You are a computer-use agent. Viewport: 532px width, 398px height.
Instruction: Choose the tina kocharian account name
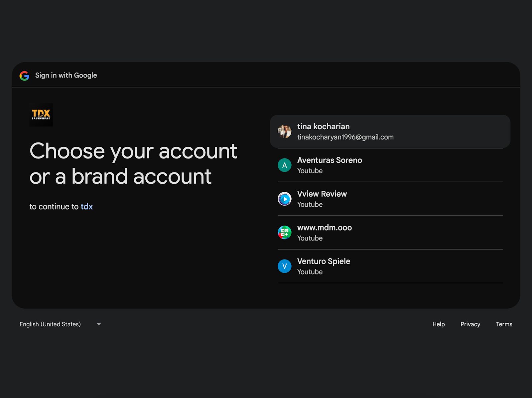(324, 126)
